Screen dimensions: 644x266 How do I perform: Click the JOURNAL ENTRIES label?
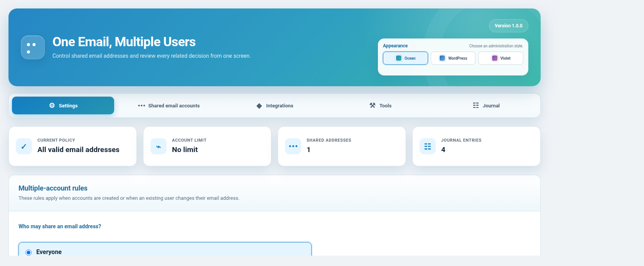click(461, 140)
